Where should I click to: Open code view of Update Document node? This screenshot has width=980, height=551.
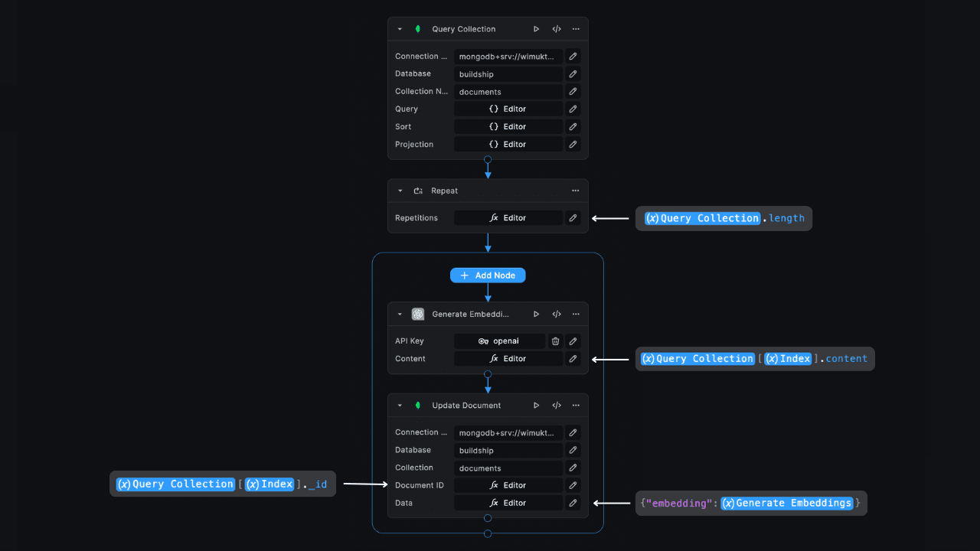556,405
